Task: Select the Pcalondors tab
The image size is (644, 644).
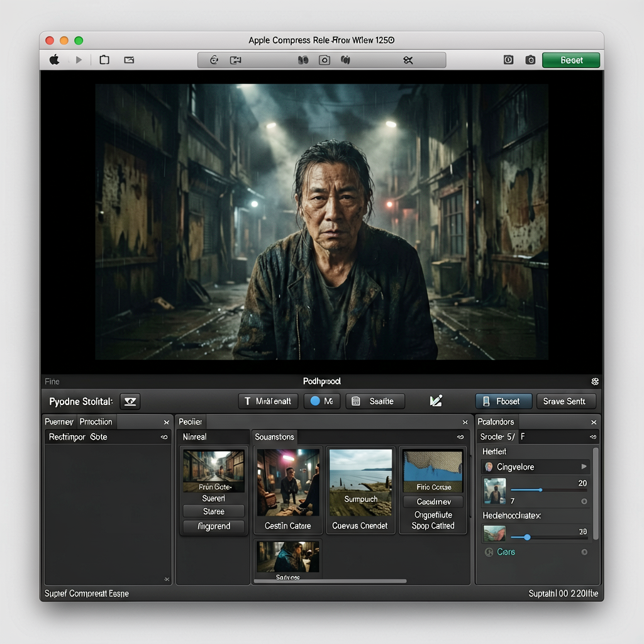Action: [x=496, y=422]
